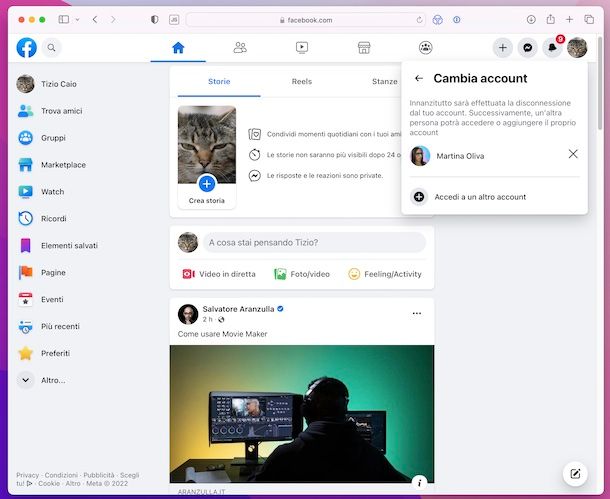Click the Safari address bar

click(x=305, y=20)
